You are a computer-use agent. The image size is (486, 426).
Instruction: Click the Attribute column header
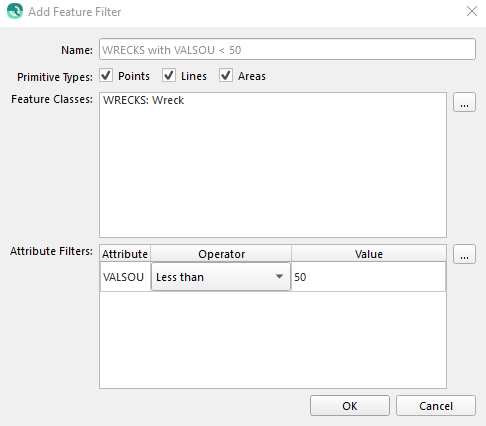point(125,254)
